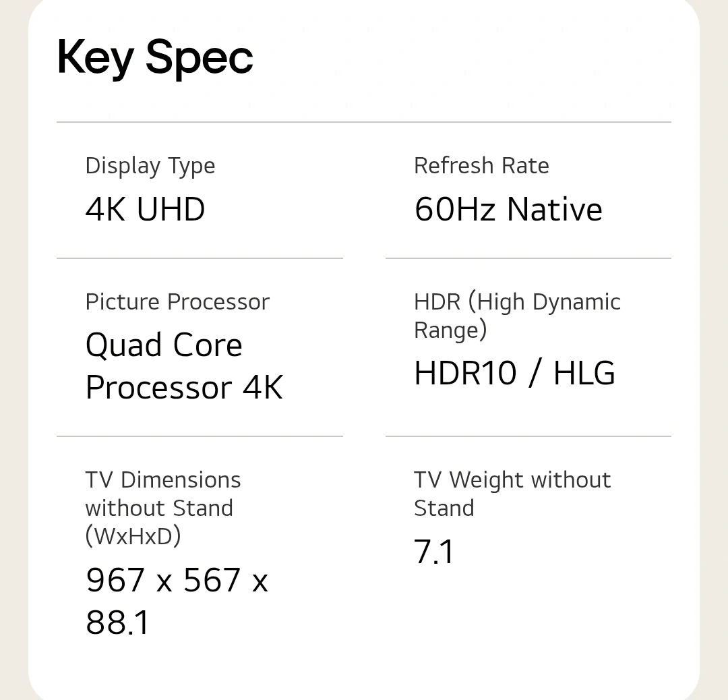
Task: Click the HDR10 / HLG value
Action: click(x=515, y=373)
